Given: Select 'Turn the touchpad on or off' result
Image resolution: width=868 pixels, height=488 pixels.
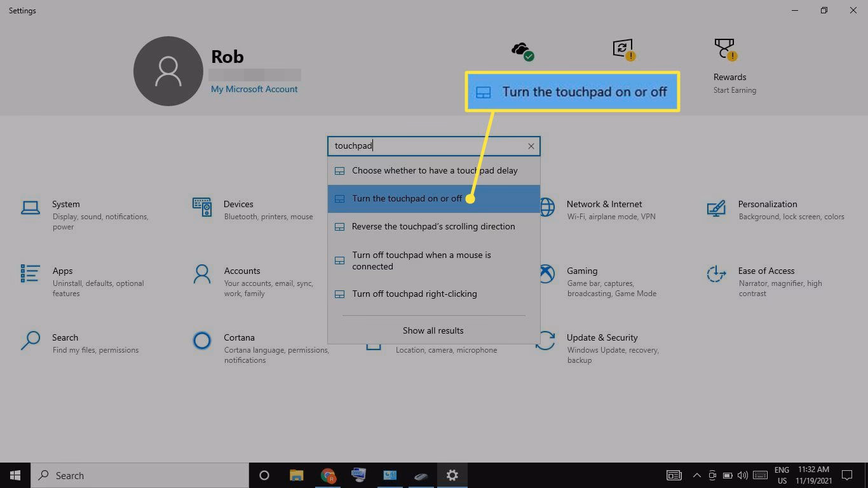Looking at the screenshot, I should 407,199.
